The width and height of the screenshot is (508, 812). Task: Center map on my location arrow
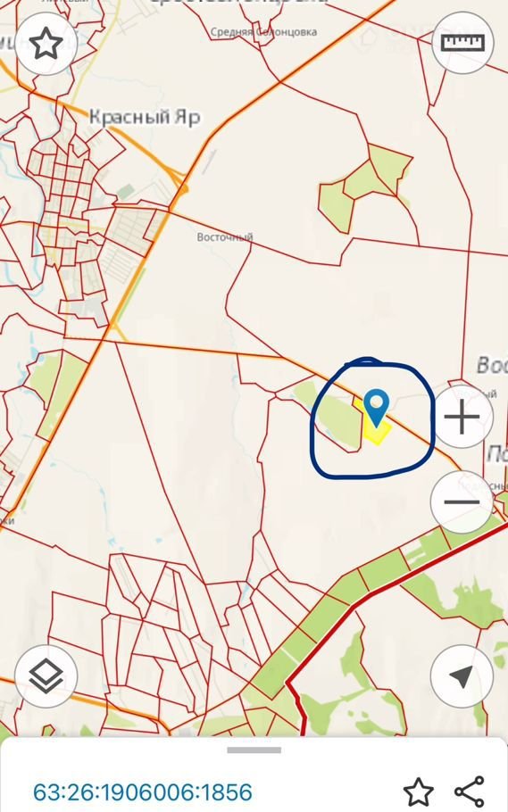click(462, 676)
